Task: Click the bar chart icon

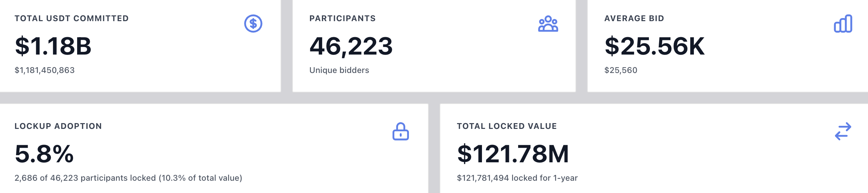Action: coord(843,24)
